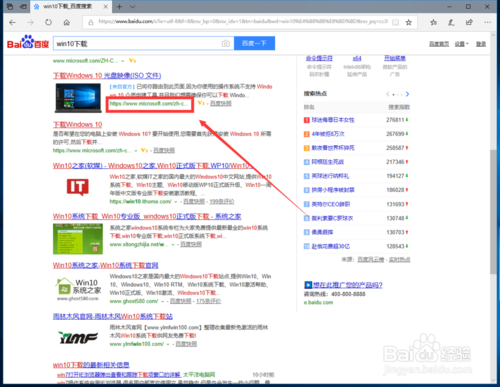Click the Add notes pen icon
The height and width of the screenshot is (387, 500).
pos(451,22)
